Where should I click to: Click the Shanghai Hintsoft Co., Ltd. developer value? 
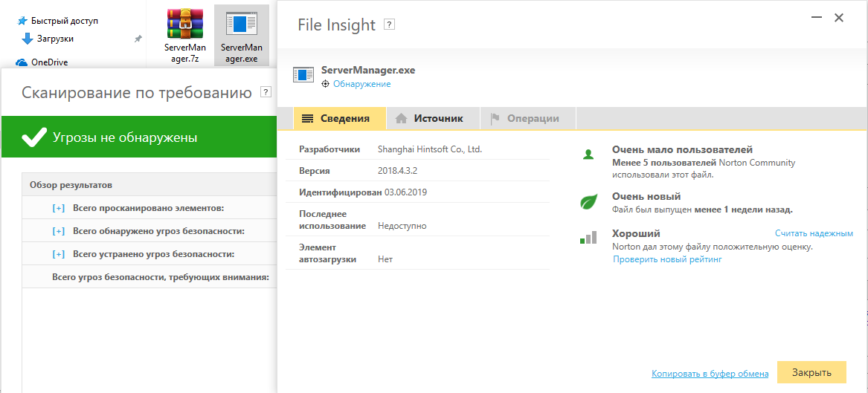430,149
